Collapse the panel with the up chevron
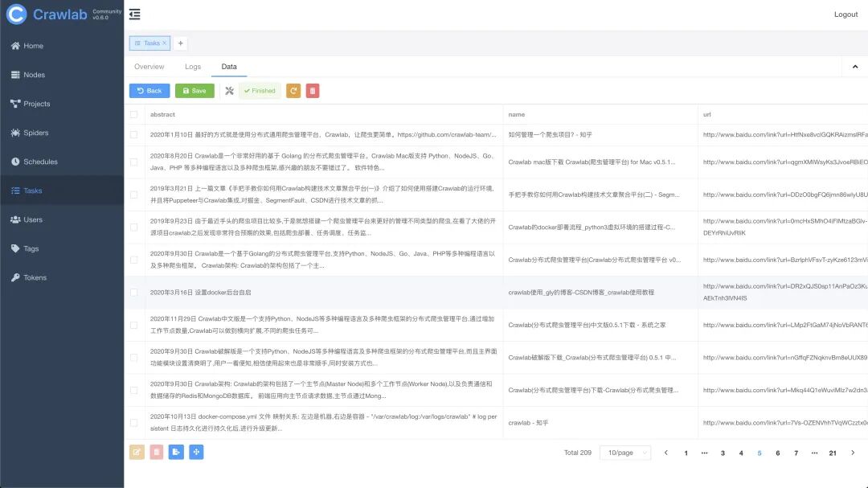The image size is (868, 488). 854,67
